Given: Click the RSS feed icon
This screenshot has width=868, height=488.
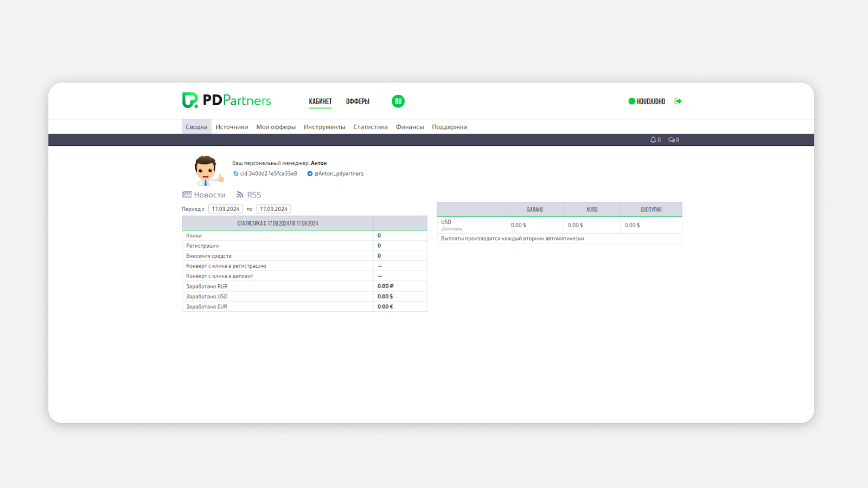Looking at the screenshot, I should pos(240,195).
